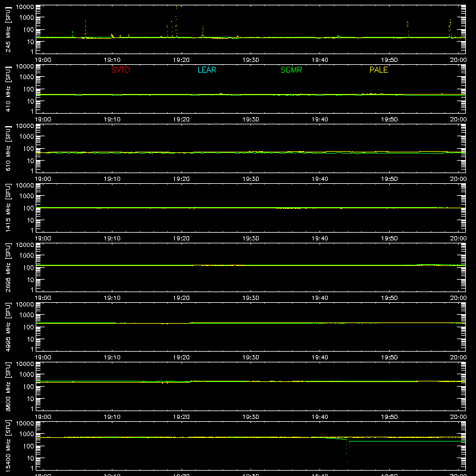Click the green SGMR station label
476x476 pixels.
coord(291,70)
